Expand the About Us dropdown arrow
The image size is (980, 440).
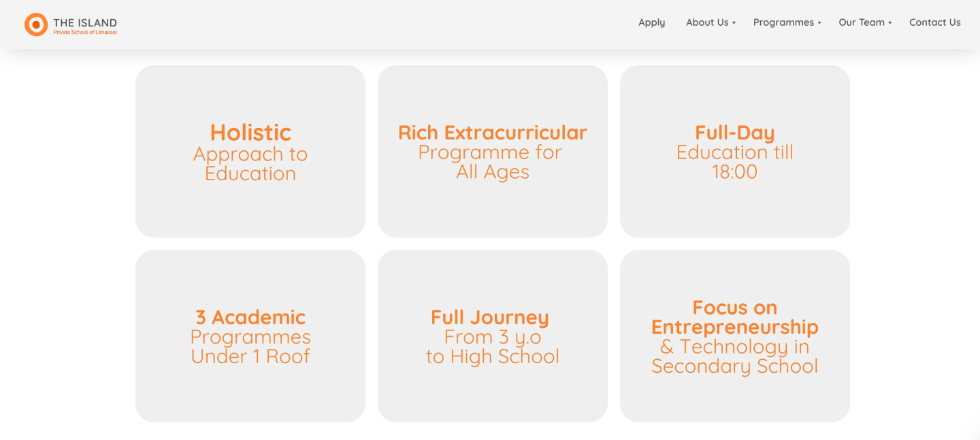[734, 23]
